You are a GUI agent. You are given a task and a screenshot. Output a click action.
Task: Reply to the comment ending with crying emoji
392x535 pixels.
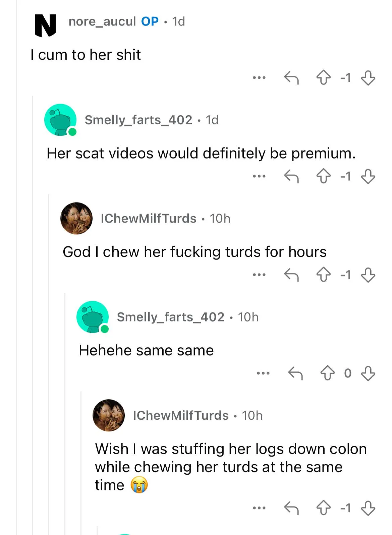click(x=291, y=508)
